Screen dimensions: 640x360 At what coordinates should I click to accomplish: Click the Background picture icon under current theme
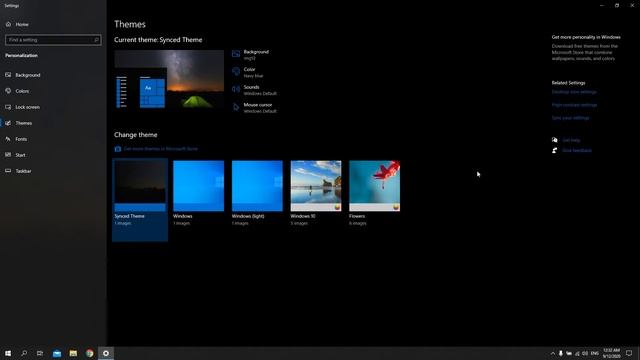point(236,54)
